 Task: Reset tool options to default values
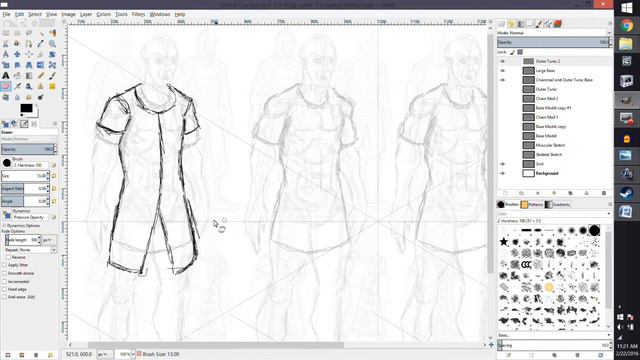pyautogui.click(x=50, y=356)
